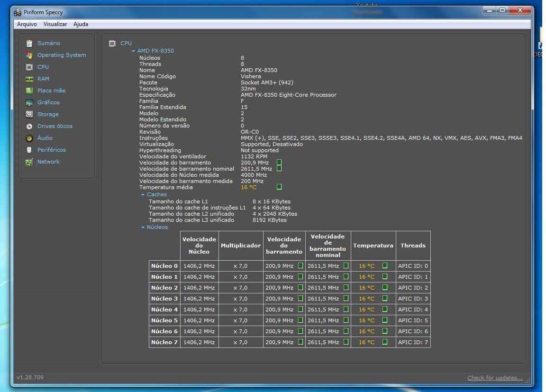Collapse the AMD FX-8350 tree node
Viewport: 546px width, 392px height.
pyautogui.click(x=133, y=51)
